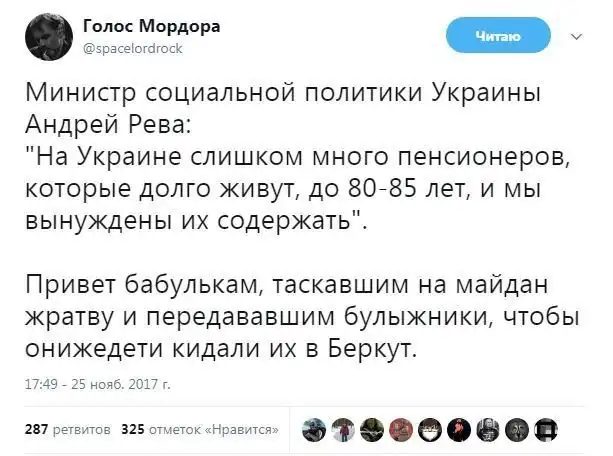Click the third liker avatar
613x456 pixels.
click(370, 429)
